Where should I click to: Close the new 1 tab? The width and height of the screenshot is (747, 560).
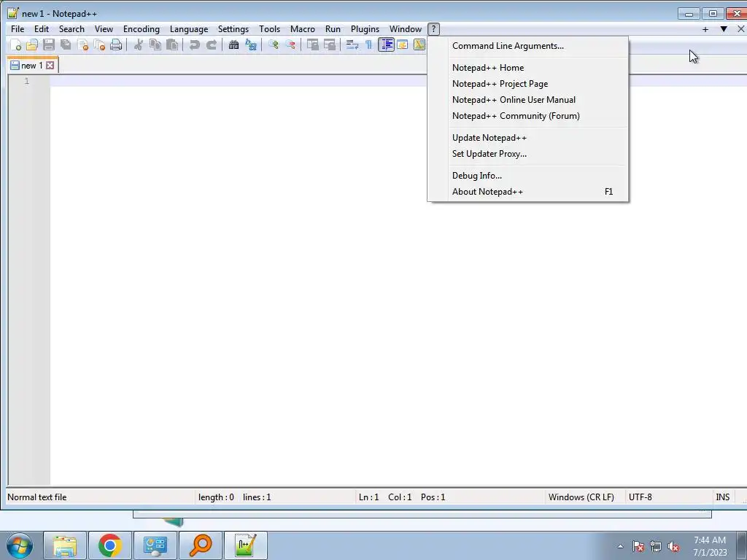(50, 65)
